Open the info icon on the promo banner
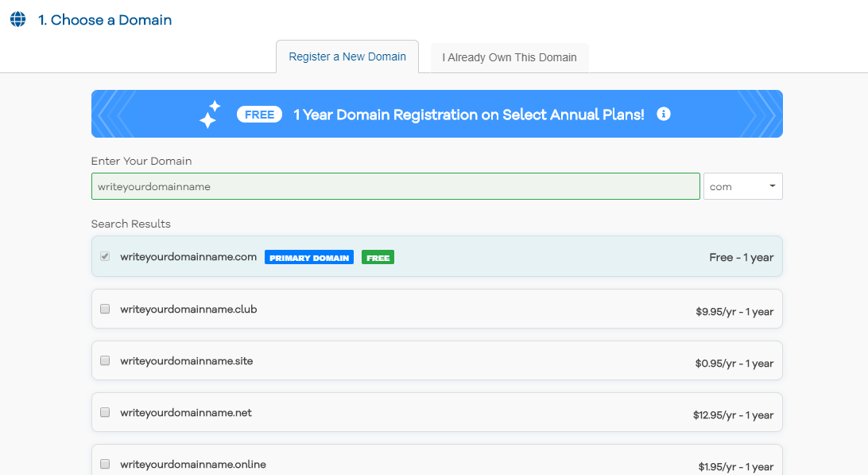This screenshot has height=475, width=868. 664,114
